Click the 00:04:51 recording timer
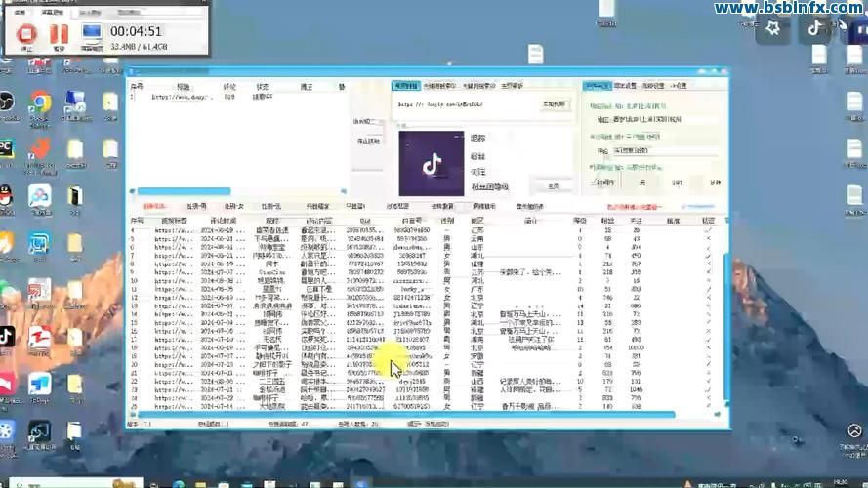This screenshot has width=868, height=488. tap(136, 31)
